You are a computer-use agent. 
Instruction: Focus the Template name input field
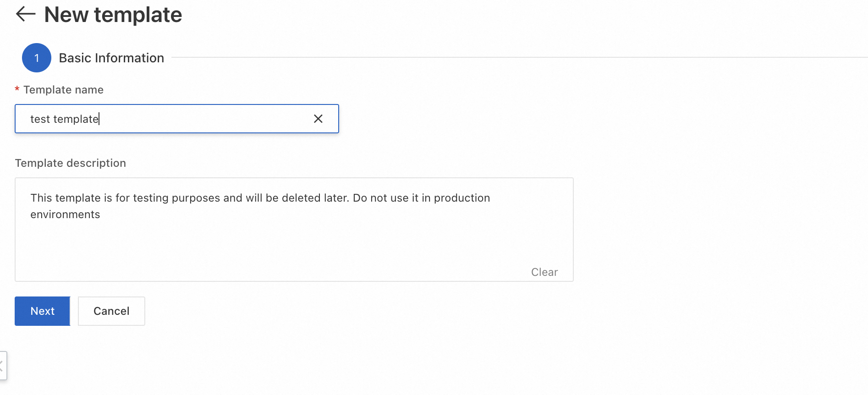[183, 119]
